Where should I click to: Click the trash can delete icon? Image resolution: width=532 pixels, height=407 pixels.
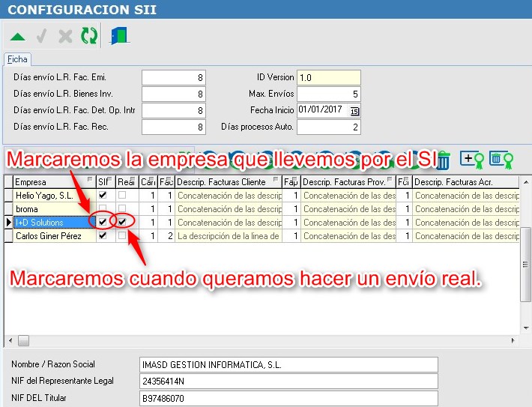point(444,159)
